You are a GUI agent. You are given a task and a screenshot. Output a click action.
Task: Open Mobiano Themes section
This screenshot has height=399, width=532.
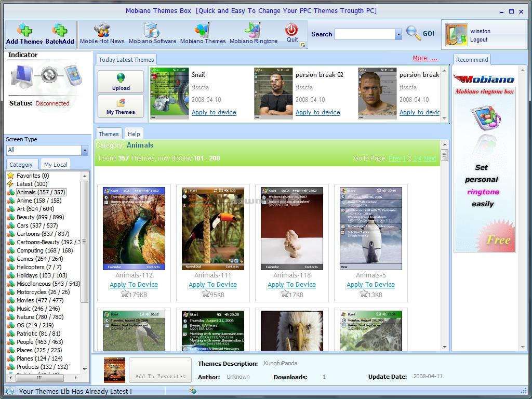pyautogui.click(x=203, y=34)
